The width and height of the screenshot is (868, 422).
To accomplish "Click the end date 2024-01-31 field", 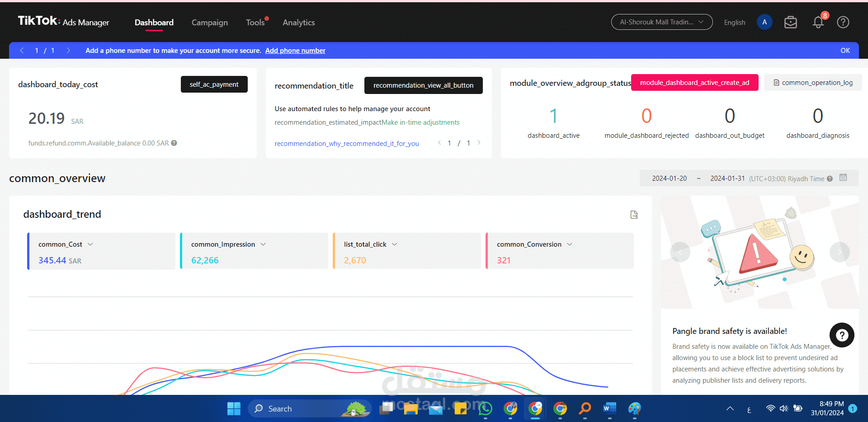I will pos(727,178).
